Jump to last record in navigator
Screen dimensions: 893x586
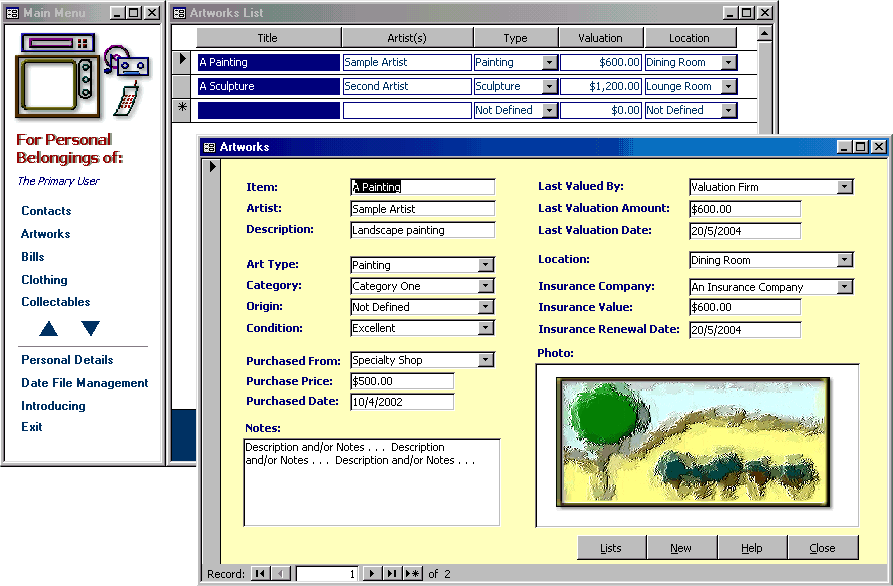click(392, 573)
